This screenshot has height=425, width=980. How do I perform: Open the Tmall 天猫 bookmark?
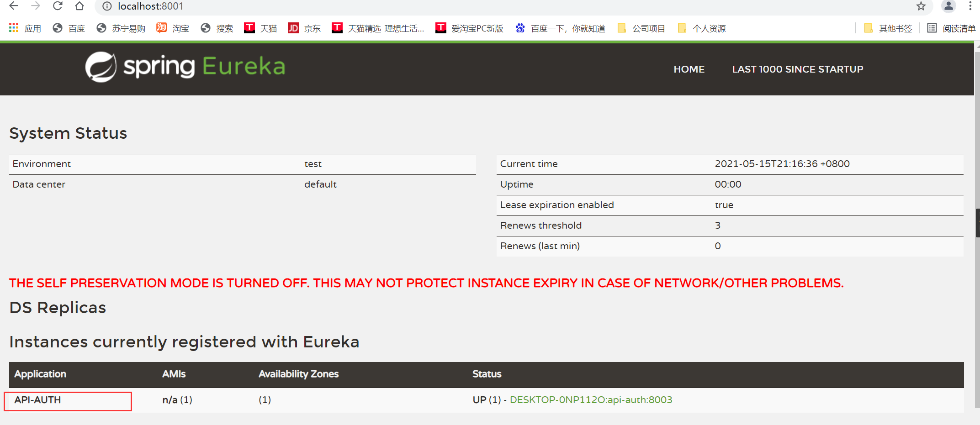click(260, 28)
